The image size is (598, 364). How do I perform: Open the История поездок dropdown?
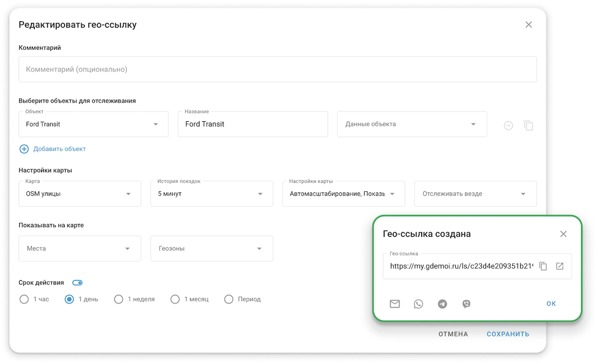212,194
